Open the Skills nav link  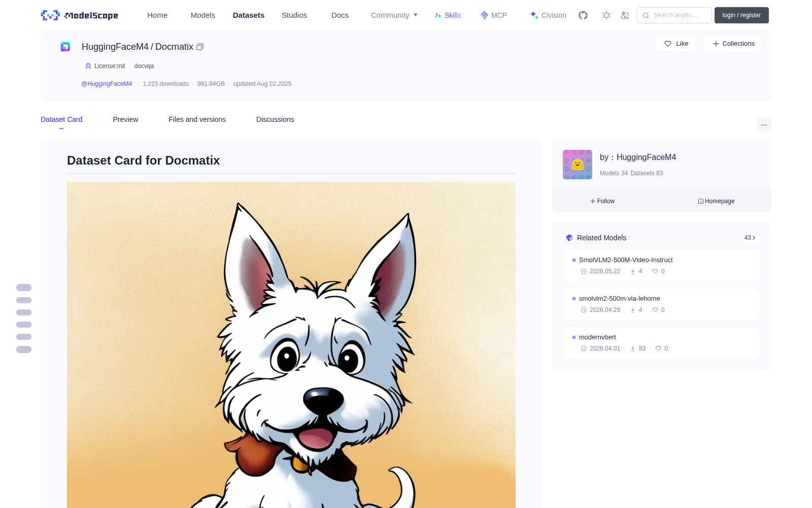point(448,15)
